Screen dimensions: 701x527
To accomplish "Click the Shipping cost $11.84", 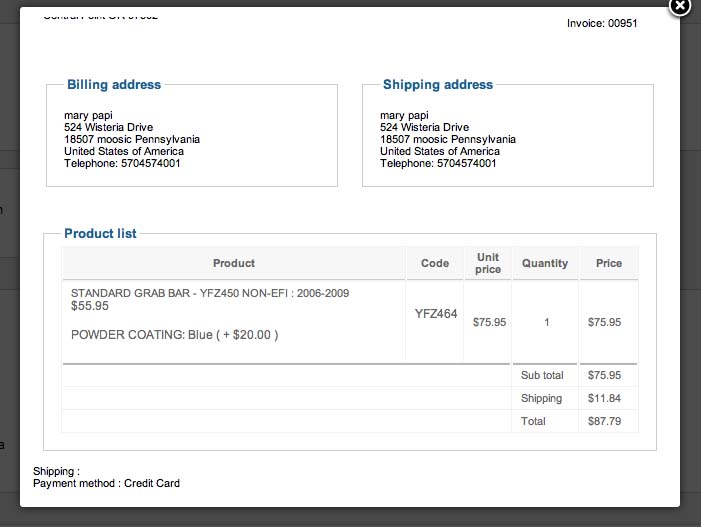I will 604,399.
